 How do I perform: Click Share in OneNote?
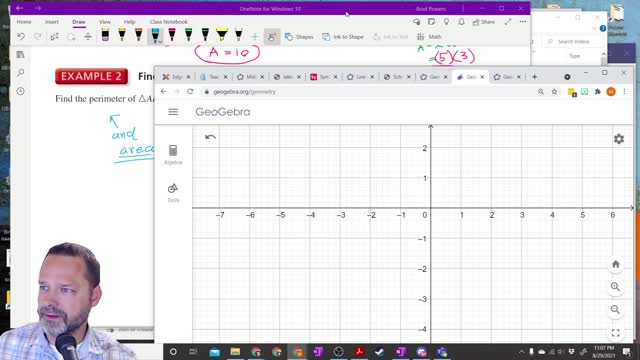(x=484, y=22)
